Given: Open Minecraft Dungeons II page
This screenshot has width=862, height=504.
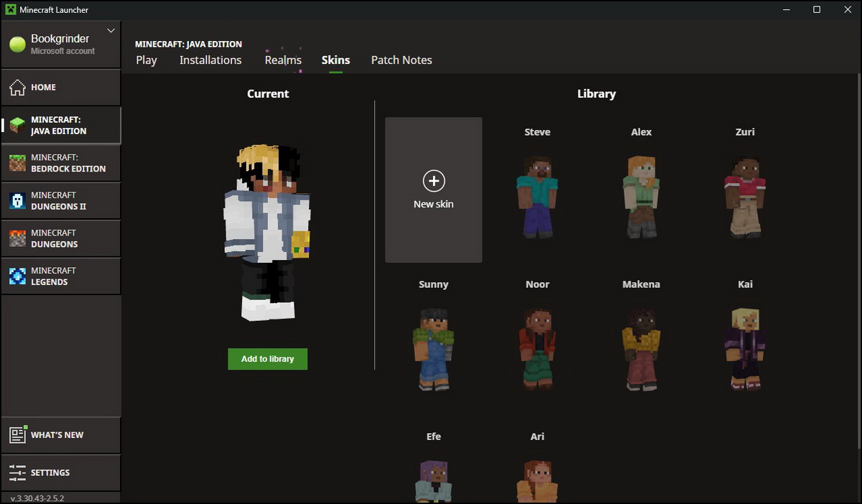Looking at the screenshot, I should tap(61, 200).
